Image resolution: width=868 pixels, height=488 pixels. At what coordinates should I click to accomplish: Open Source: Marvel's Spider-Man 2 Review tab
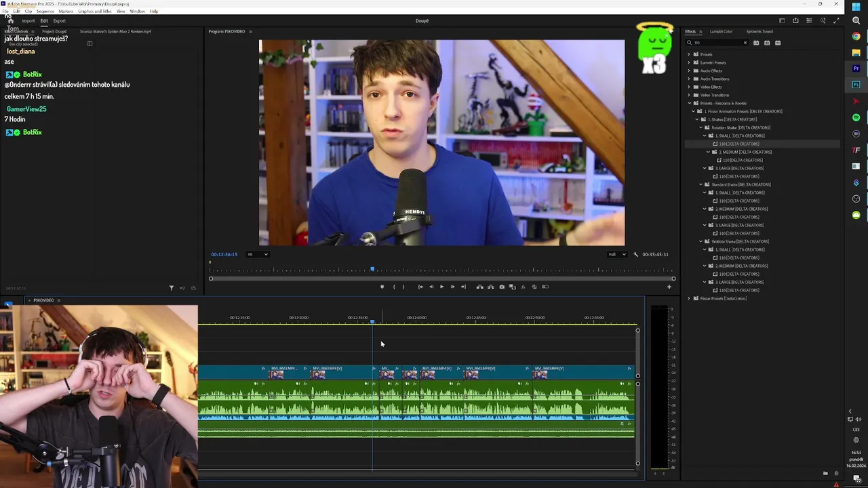115,31
